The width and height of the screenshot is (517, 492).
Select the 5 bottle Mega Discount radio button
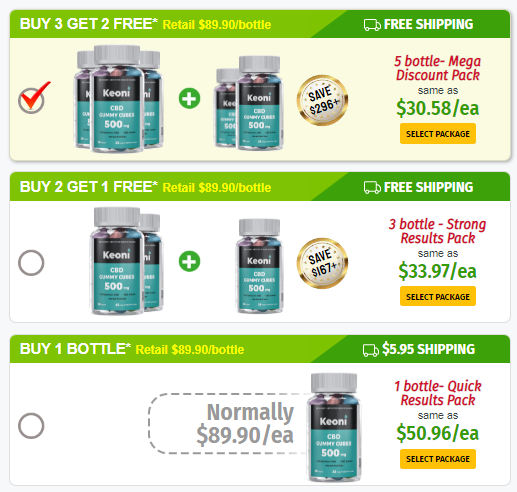(x=31, y=101)
